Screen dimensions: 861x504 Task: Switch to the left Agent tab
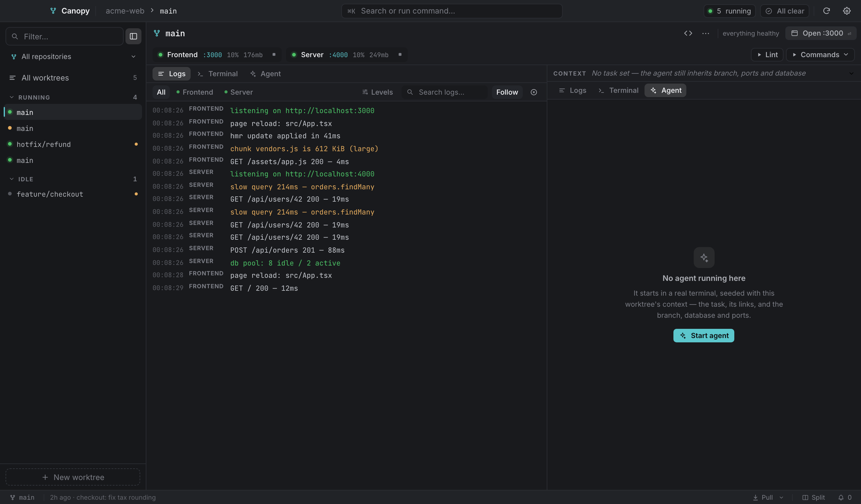(x=265, y=74)
